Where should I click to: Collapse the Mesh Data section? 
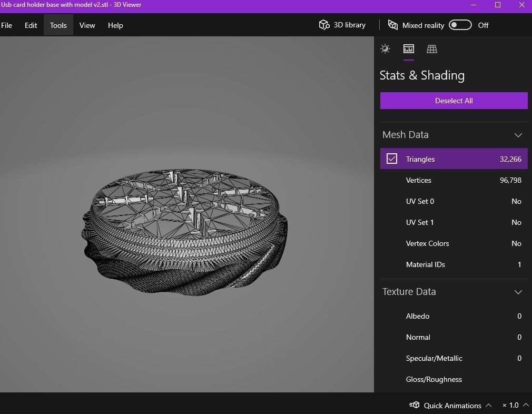(518, 135)
